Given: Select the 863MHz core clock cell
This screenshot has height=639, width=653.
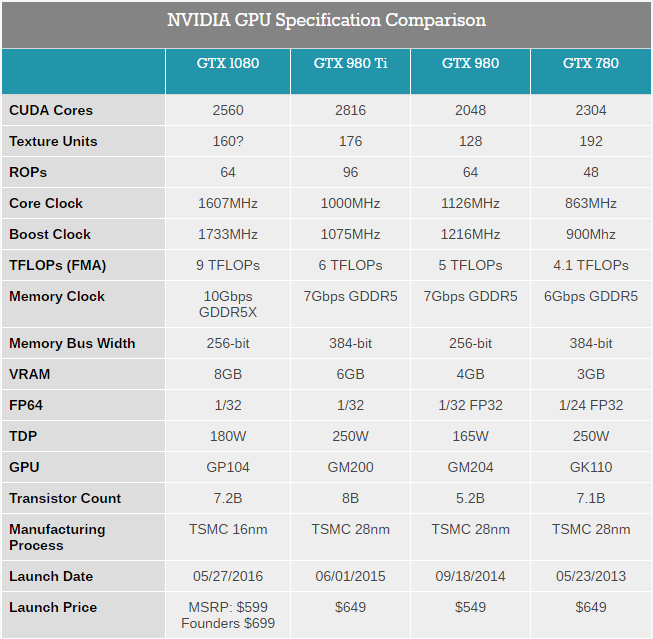Looking at the screenshot, I should (x=591, y=203).
